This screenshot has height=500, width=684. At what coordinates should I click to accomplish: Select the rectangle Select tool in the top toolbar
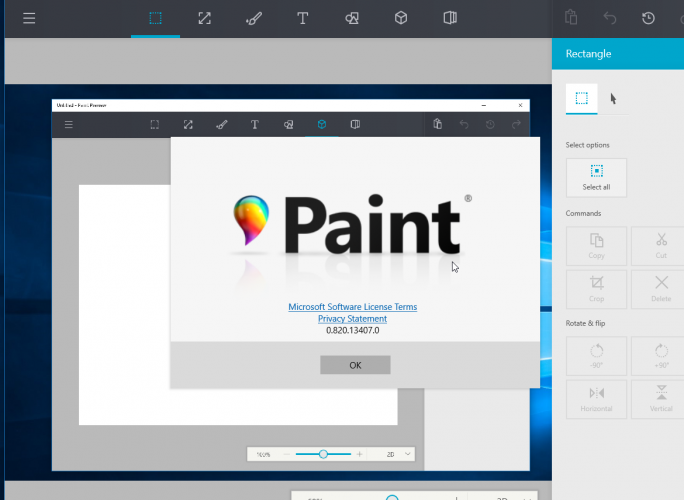point(155,18)
